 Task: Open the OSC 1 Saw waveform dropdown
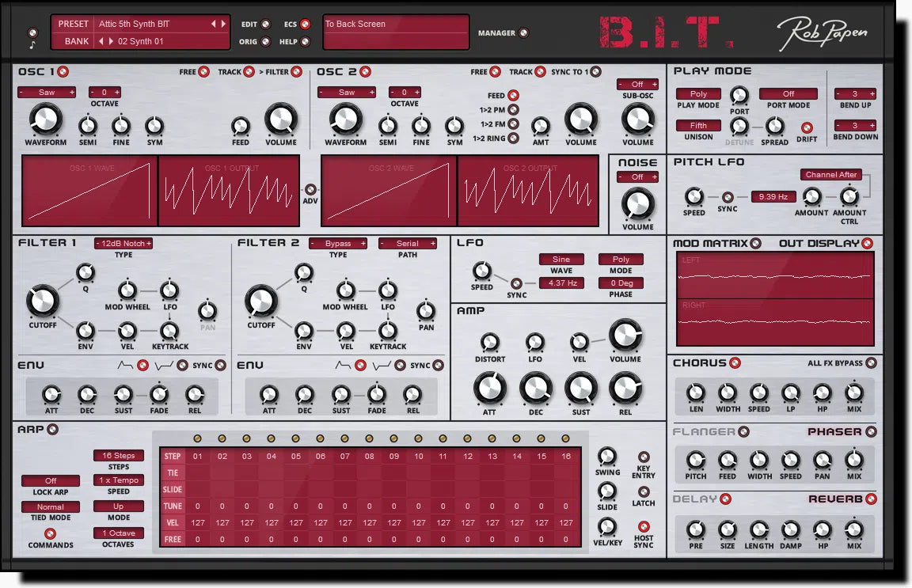[46, 92]
